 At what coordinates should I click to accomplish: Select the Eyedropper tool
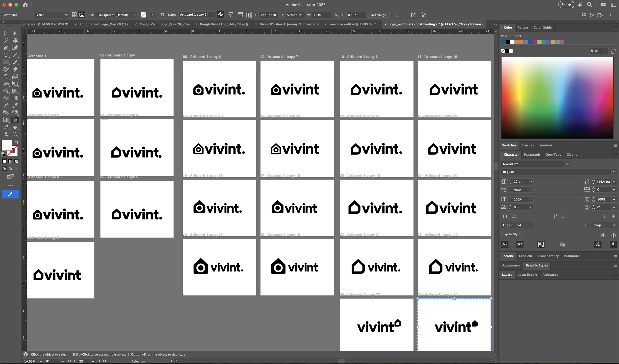[x=15, y=105]
